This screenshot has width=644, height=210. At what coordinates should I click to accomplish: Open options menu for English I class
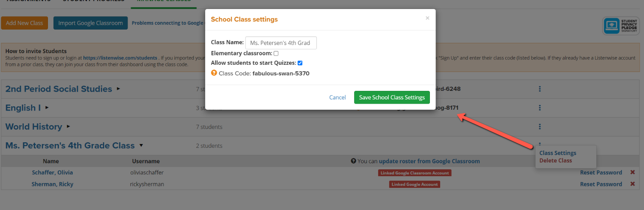coord(540,108)
